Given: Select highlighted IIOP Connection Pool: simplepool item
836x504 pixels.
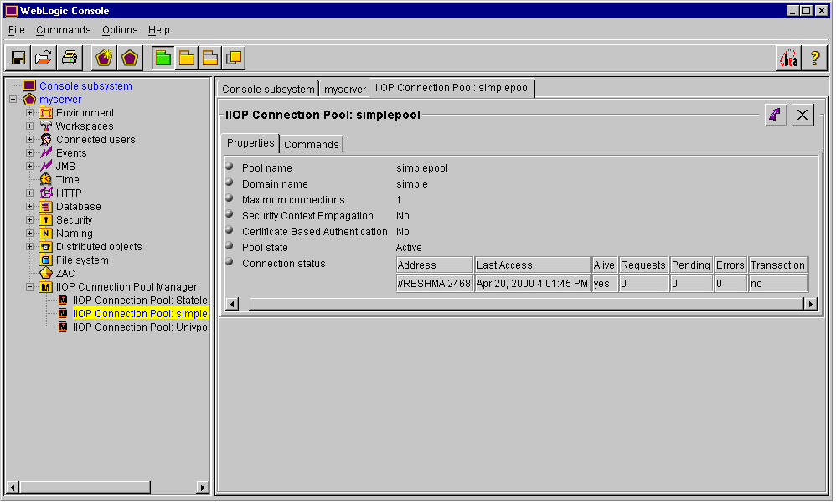Looking at the screenshot, I should 141,314.
